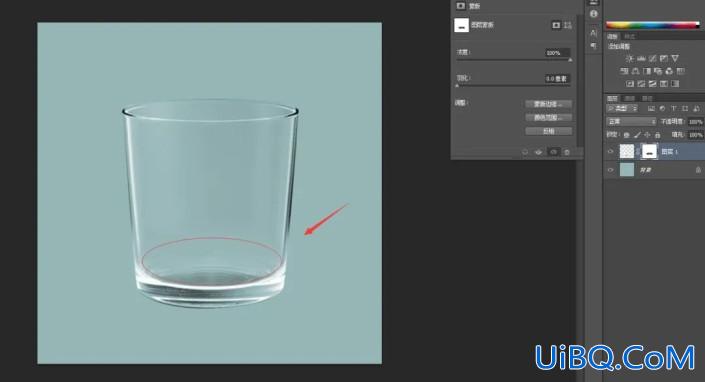Image resolution: width=705 pixels, height=382 pixels.
Task: Click the delete mask trash icon
Action: click(567, 152)
